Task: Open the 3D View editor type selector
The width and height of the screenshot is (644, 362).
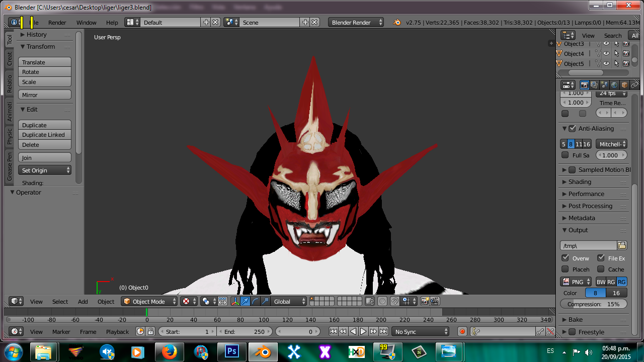Action: pyautogui.click(x=17, y=301)
